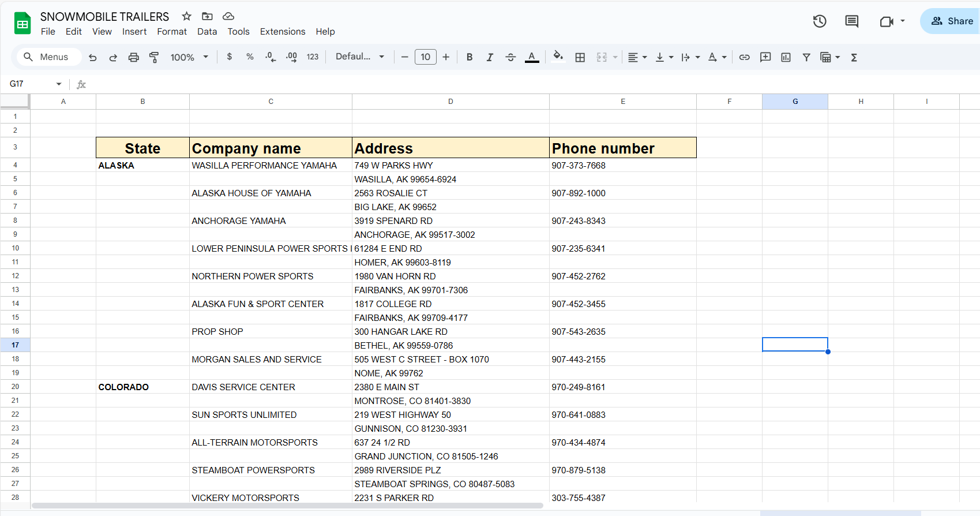Open the Borders tool
The height and width of the screenshot is (516, 980).
point(580,57)
